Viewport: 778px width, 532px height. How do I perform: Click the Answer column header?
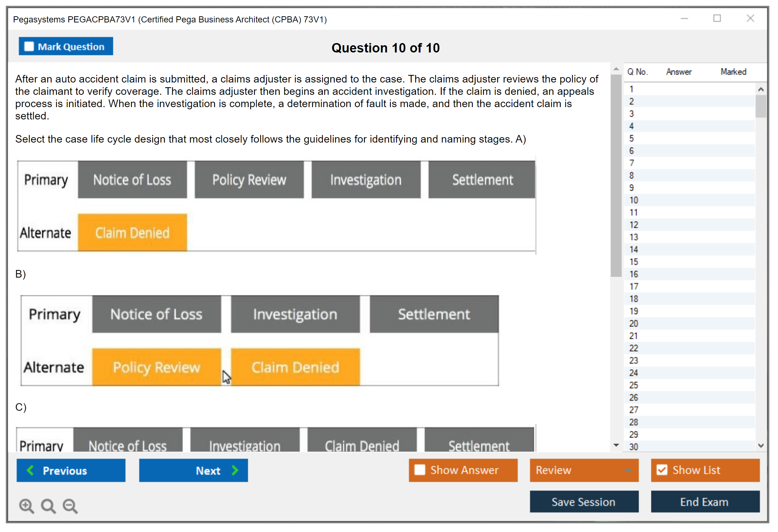(678, 72)
